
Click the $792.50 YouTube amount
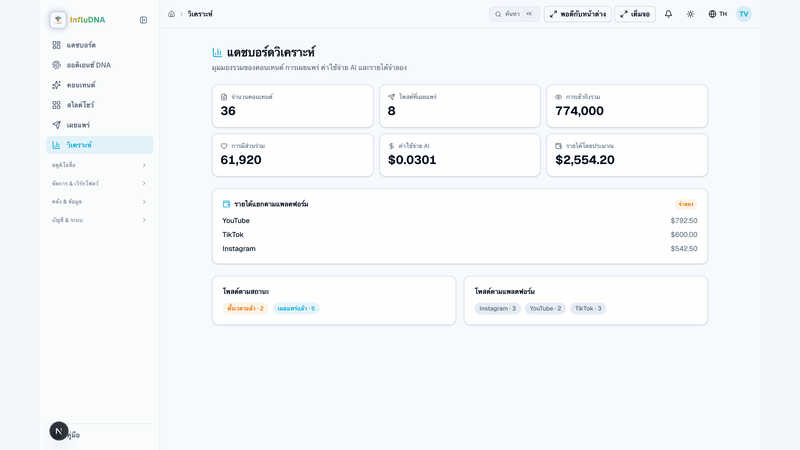[684, 220]
